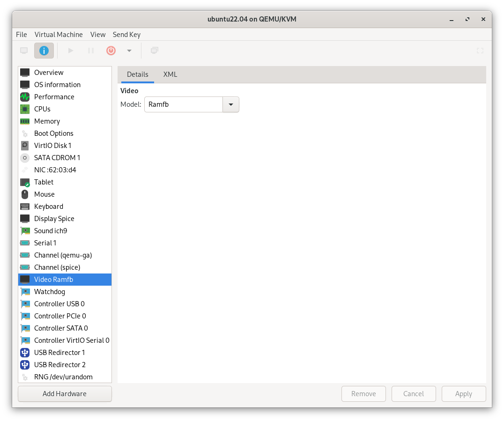
Task: Open the manage VM snapshots icon
Action: [155, 51]
